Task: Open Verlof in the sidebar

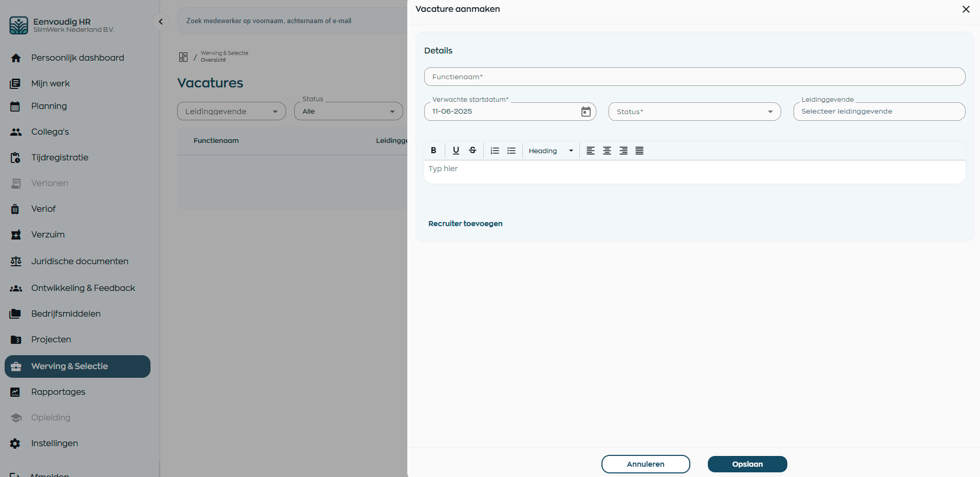Action: (x=44, y=209)
